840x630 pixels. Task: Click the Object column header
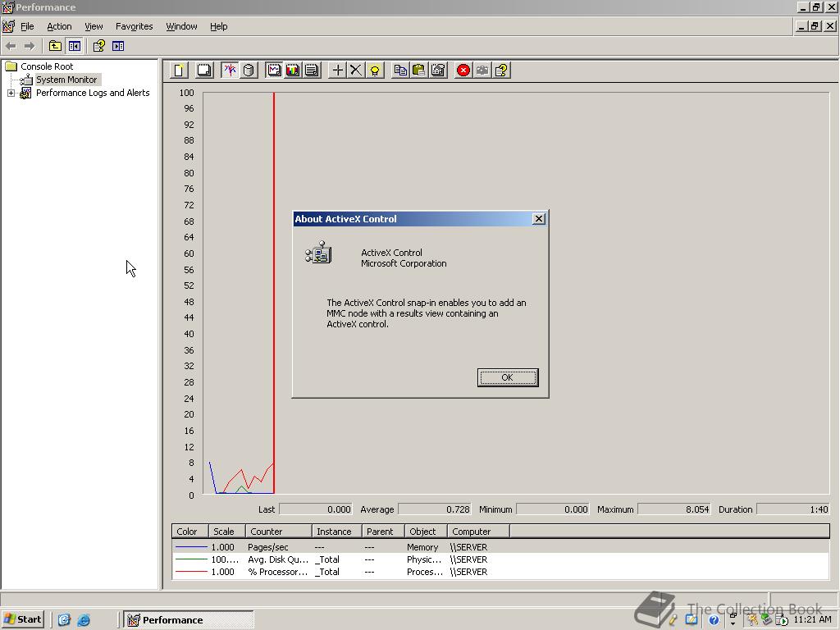(x=426, y=532)
